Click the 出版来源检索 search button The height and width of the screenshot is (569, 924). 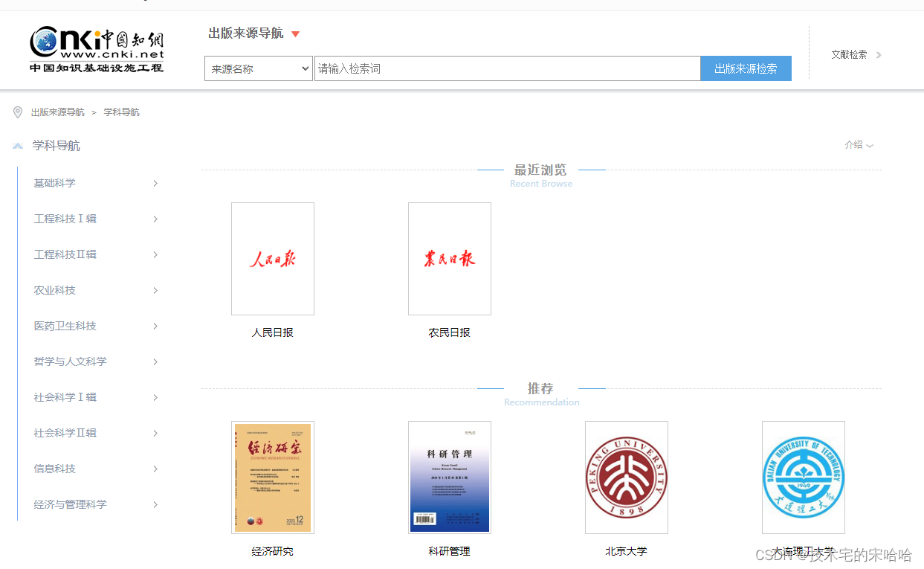[746, 68]
